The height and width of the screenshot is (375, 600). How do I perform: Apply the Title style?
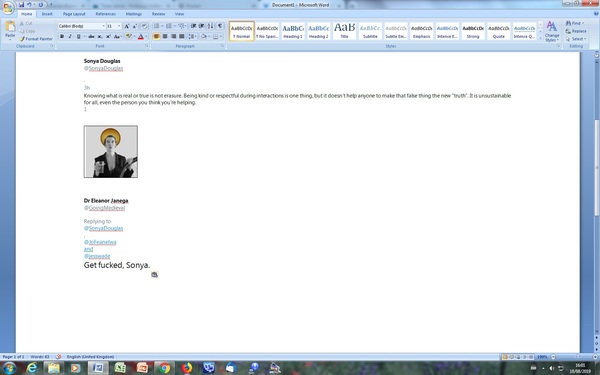344,31
